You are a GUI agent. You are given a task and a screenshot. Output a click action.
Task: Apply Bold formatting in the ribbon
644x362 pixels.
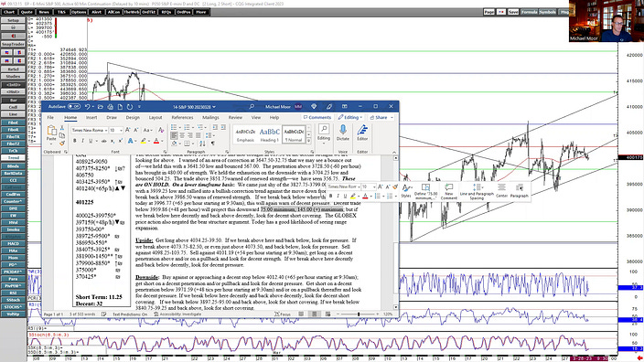tap(75, 141)
